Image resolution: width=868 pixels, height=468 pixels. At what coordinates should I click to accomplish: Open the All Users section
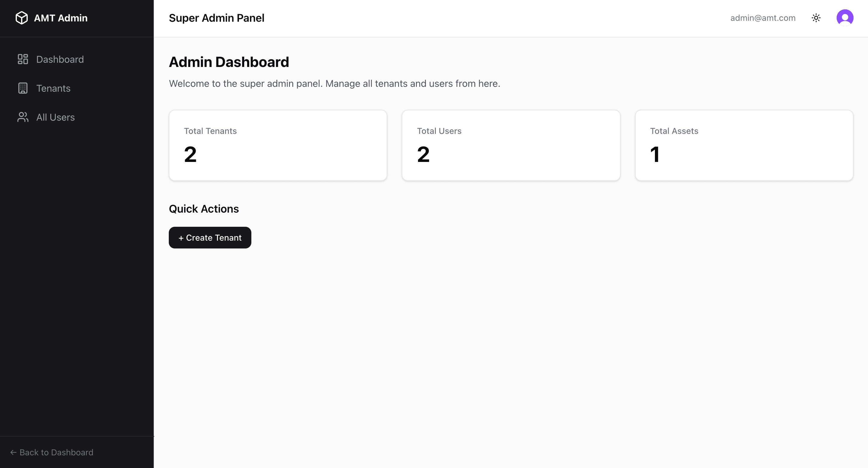[x=55, y=117]
